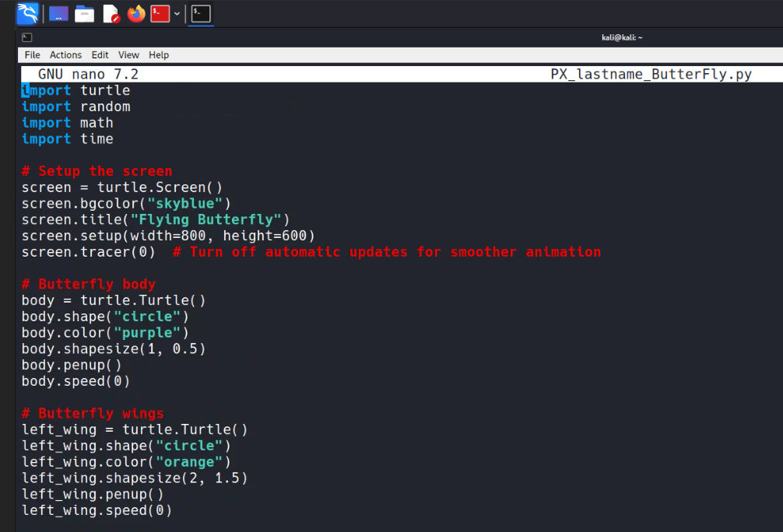Place cursor on the import turtle line
Viewport: 783px width, 532px height.
[x=74, y=90]
